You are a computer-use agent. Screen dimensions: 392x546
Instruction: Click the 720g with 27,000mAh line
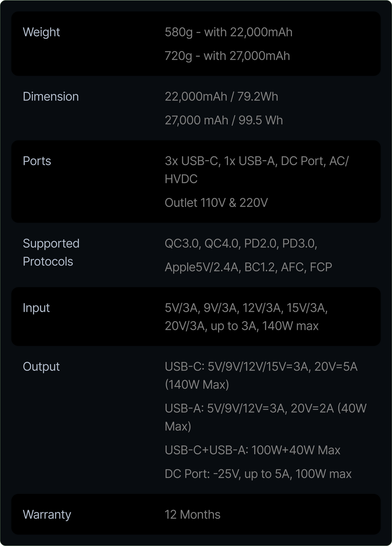tap(227, 56)
